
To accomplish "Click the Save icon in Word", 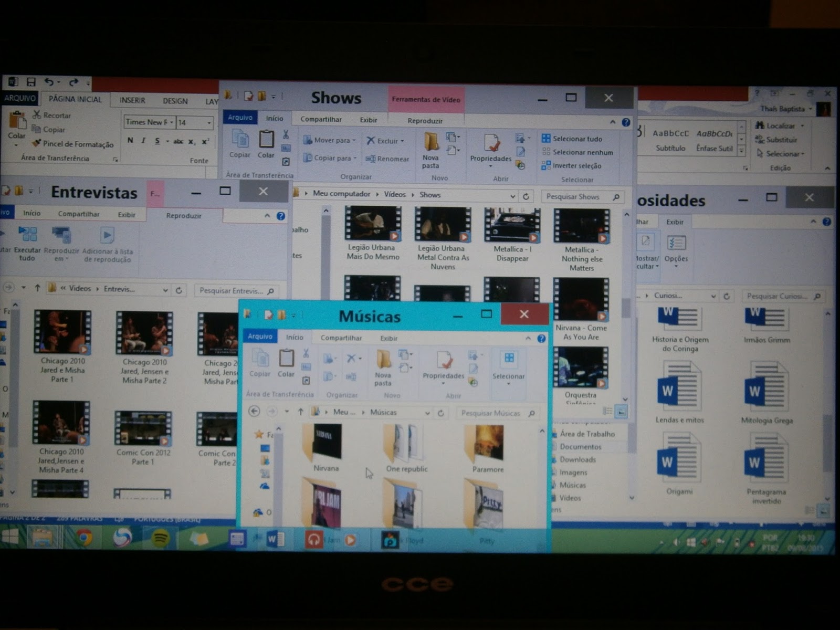I will (31, 82).
